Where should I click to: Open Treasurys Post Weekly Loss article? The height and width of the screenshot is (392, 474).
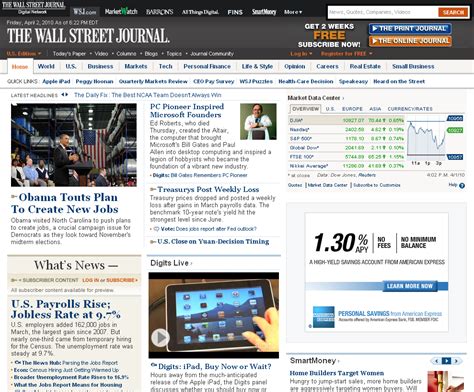tap(208, 189)
